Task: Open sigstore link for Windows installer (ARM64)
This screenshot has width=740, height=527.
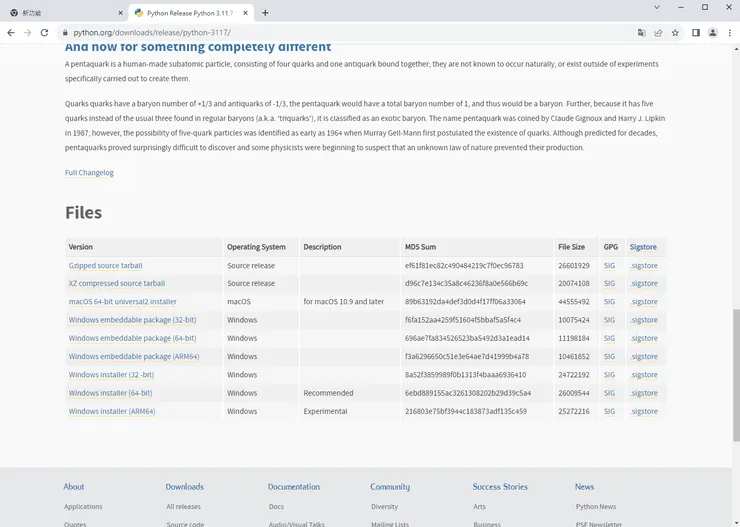Action: coord(644,411)
